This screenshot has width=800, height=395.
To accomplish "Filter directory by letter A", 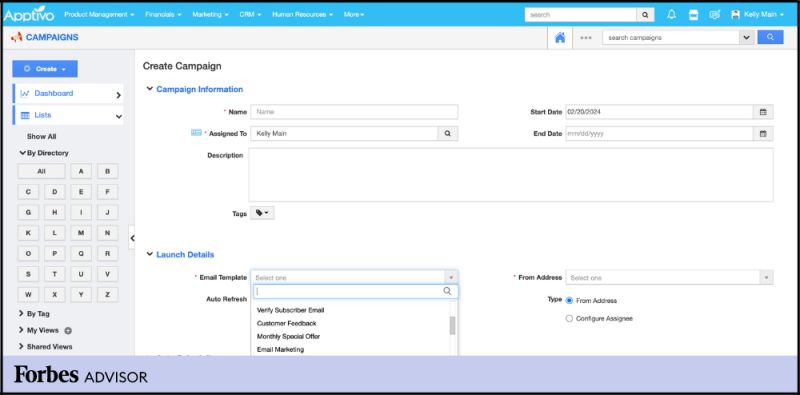I will pos(81,171).
